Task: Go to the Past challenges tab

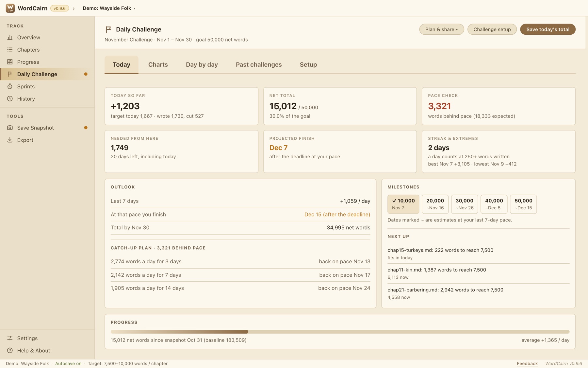Action: (259, 65)
